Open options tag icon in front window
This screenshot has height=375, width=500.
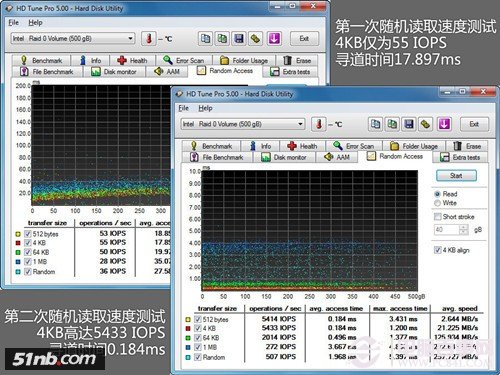426,124
